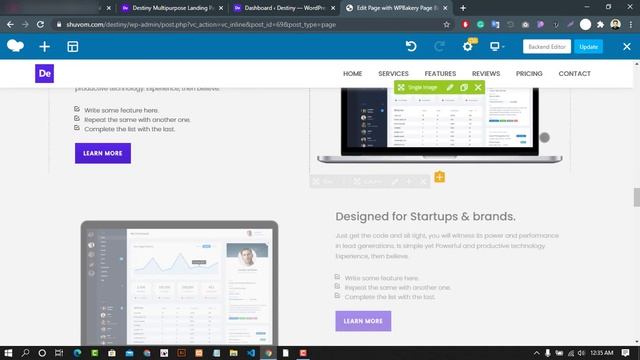Click the address bar URL
Viewport: 640px width, 360px height.
pyautogui.click(x=201, y=24)
